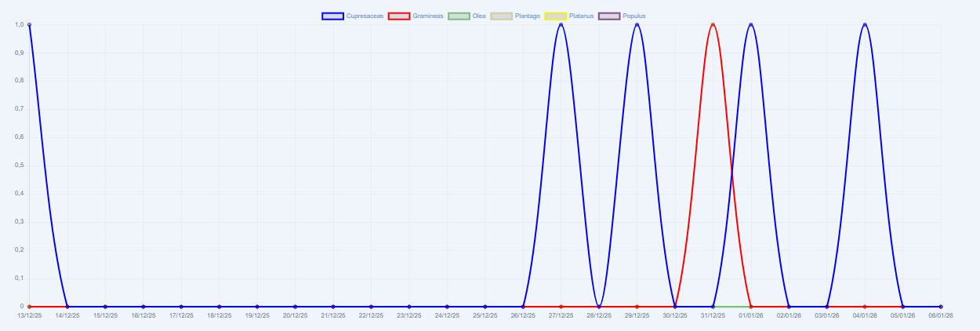The width and height of the screenshot is (980, 331).
Task: Toggle the Platanus legend label
Action: coord(581,16)
